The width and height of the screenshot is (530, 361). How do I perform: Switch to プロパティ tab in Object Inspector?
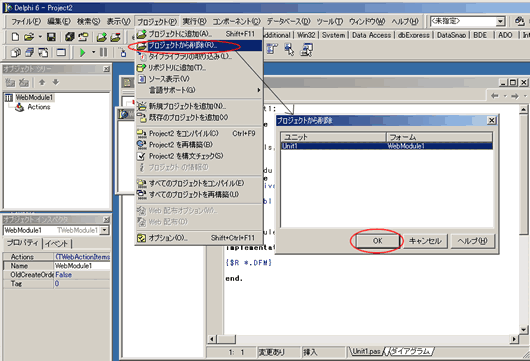click(23, 243)
